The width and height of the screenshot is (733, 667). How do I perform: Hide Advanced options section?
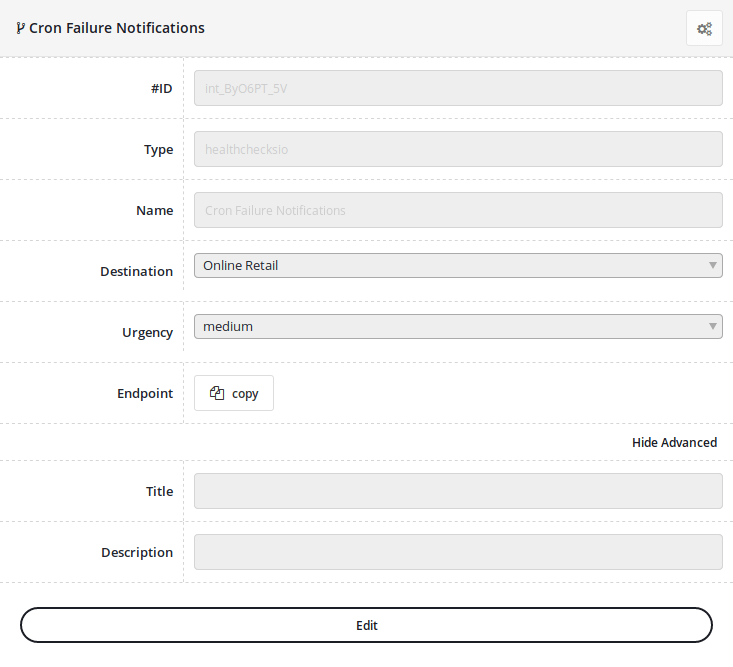point(674,442)
